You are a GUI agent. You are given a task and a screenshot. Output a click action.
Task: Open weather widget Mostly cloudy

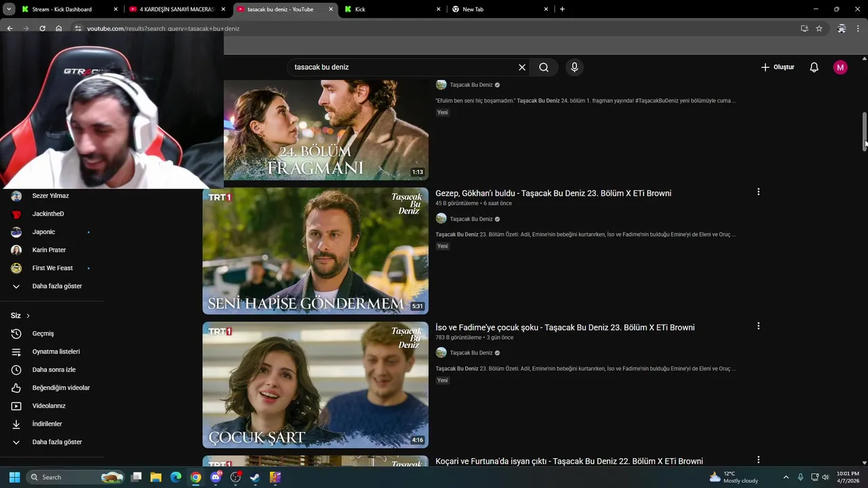tap(734, 477)
